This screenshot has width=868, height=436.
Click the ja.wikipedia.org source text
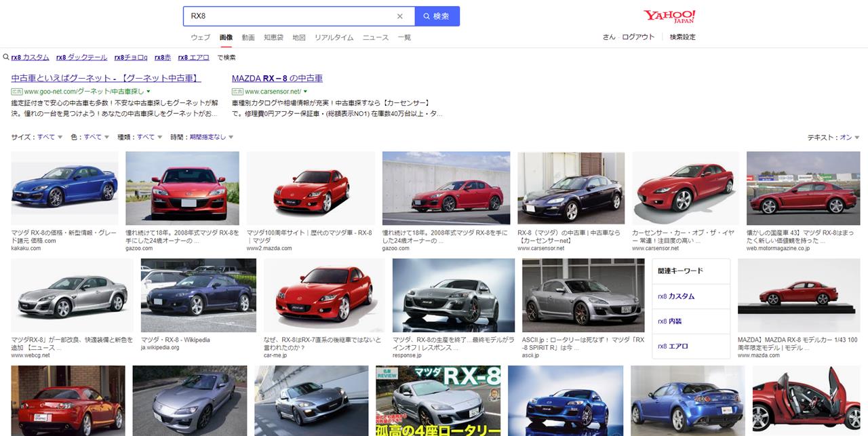[x=160, y=347]
